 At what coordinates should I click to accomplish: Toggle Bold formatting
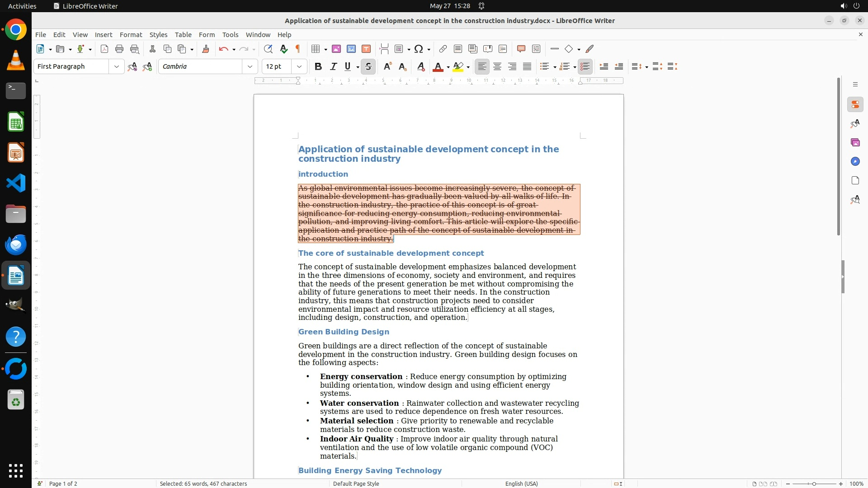pos(318,66)
